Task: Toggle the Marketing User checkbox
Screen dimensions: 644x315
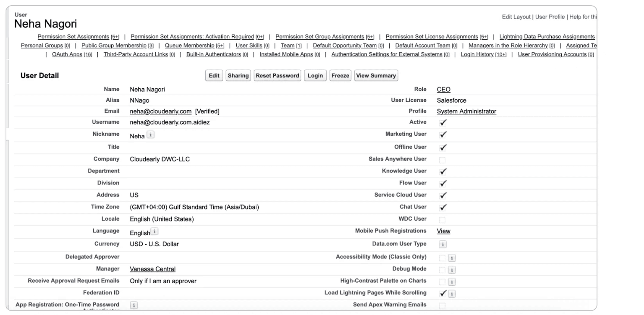Action: 442,135
